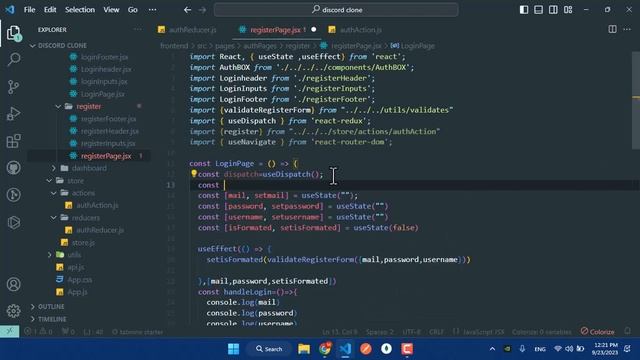
Task: Go back with the left arrow
Action: coord(187,10)
